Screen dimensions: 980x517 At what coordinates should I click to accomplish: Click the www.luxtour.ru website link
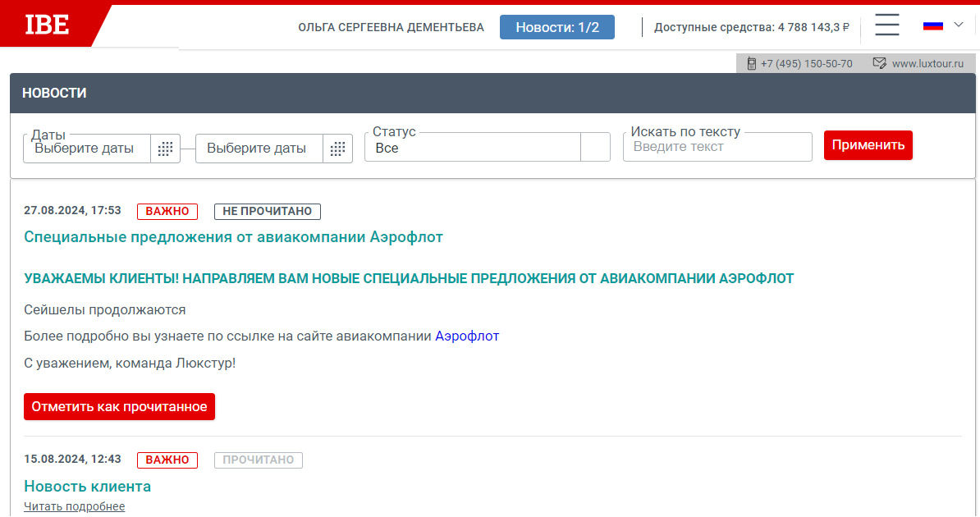927,63
